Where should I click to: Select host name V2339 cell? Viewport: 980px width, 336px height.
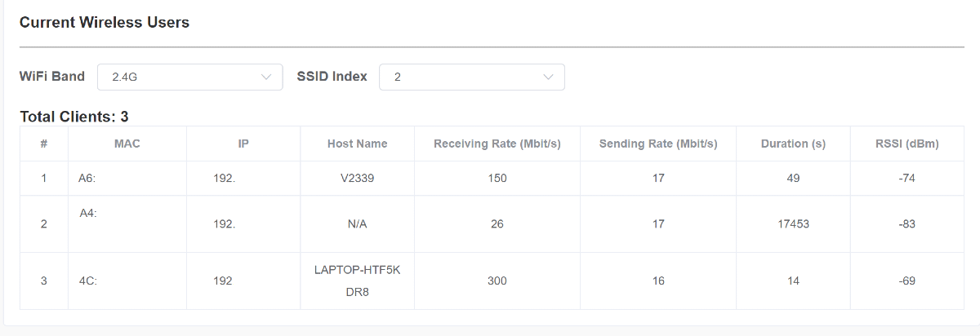tap(357, 178)
